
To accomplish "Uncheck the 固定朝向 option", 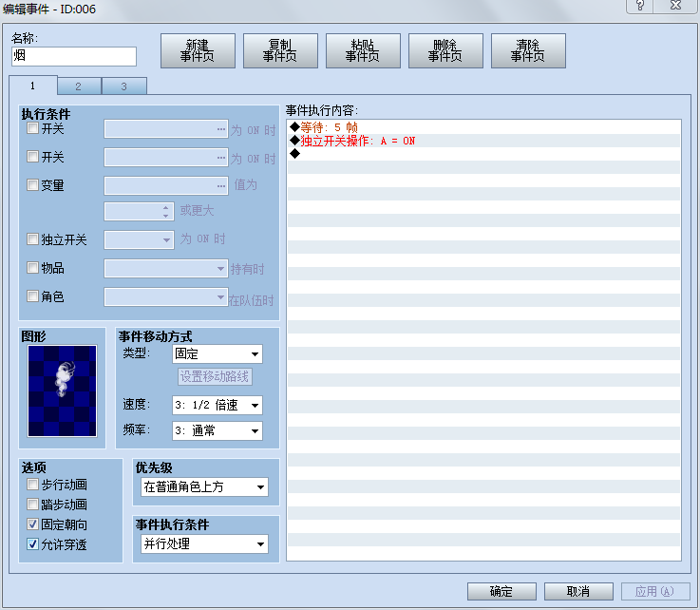I will 32,524.
